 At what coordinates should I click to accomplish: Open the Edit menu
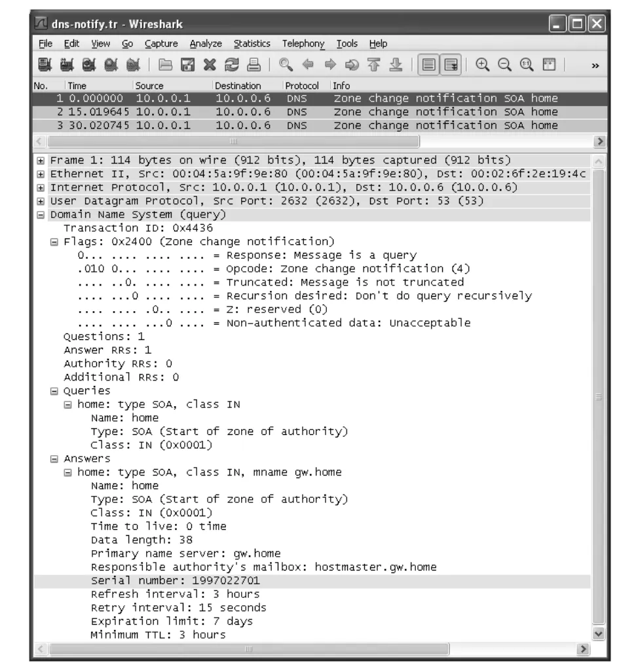[x=71, y=43]
